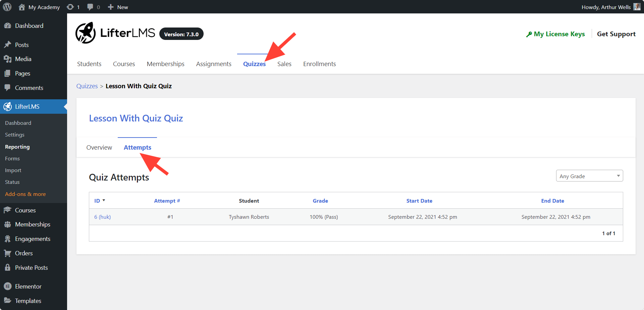Click the 1 of 1 pagination text
The image size is (644, 310).
(608, 233)
